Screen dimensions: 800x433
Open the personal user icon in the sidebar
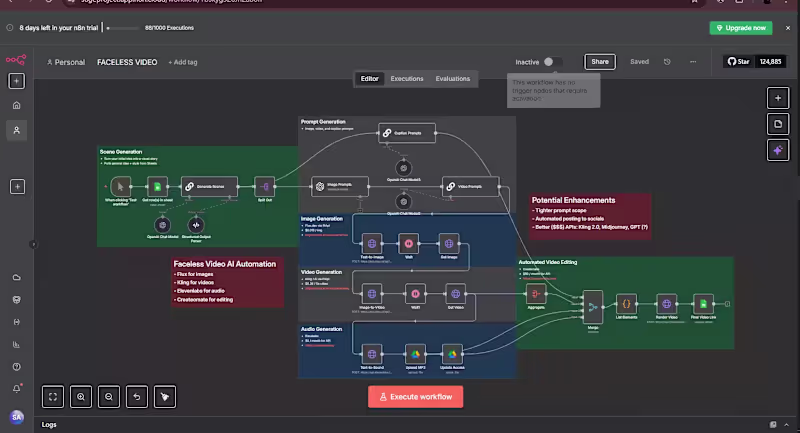pyautogui.click(x=16, y=131)
